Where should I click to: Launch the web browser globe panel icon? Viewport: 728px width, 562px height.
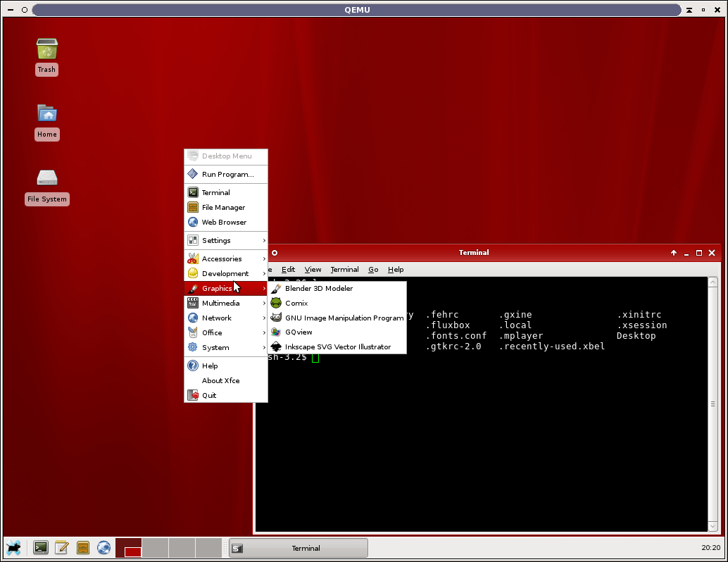point(104,548)
